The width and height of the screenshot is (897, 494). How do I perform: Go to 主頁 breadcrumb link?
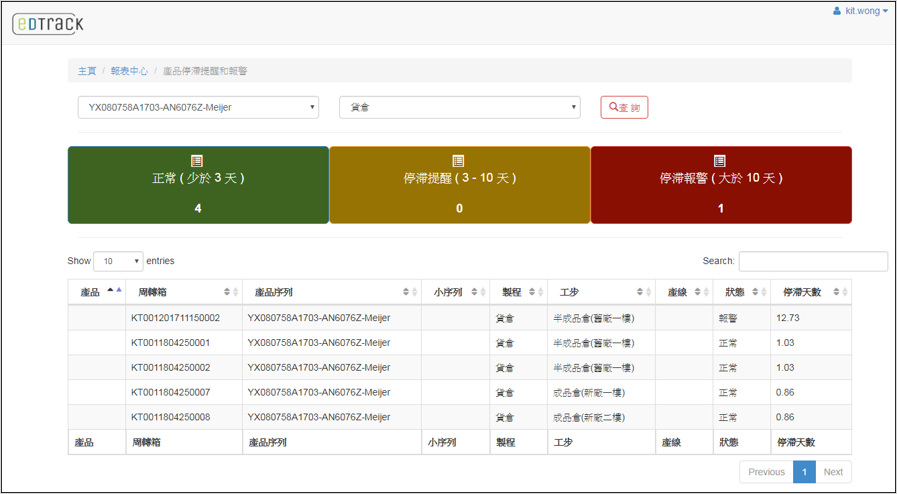coord(87,71)
